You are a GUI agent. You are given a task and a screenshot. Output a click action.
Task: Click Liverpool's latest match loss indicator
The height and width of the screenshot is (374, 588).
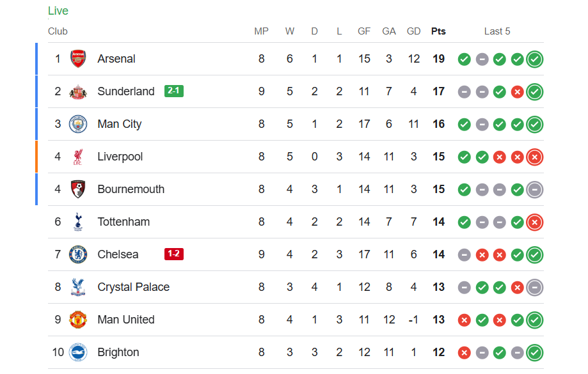(535, 157)
